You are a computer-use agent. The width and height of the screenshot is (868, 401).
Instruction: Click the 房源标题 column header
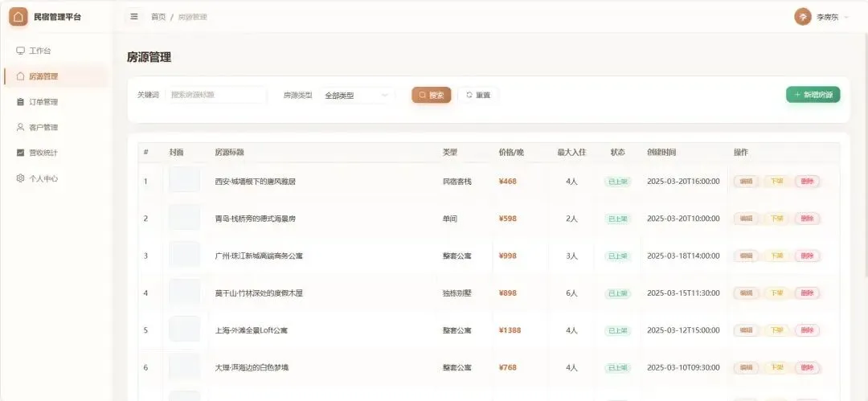pyautogui.click(x=229, y=153)
